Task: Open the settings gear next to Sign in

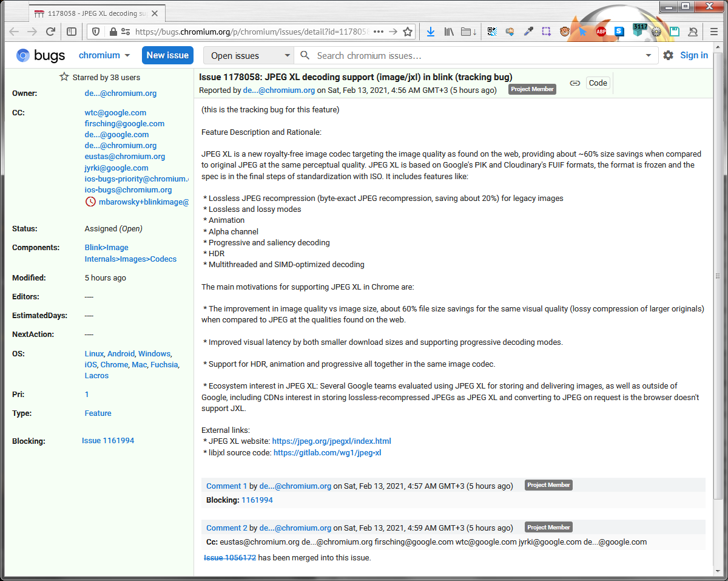Action: [668, 55]
